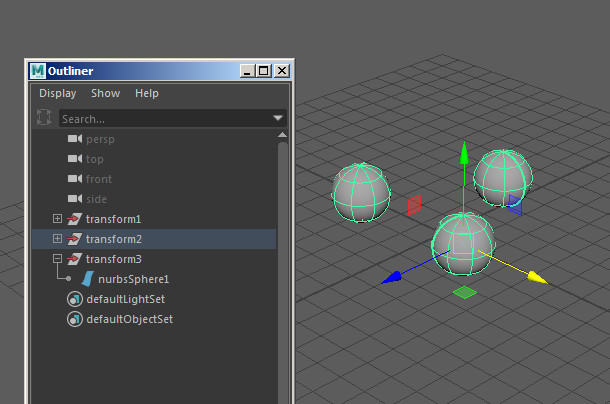Click the defaultLightSet set icon

point(75,299)
